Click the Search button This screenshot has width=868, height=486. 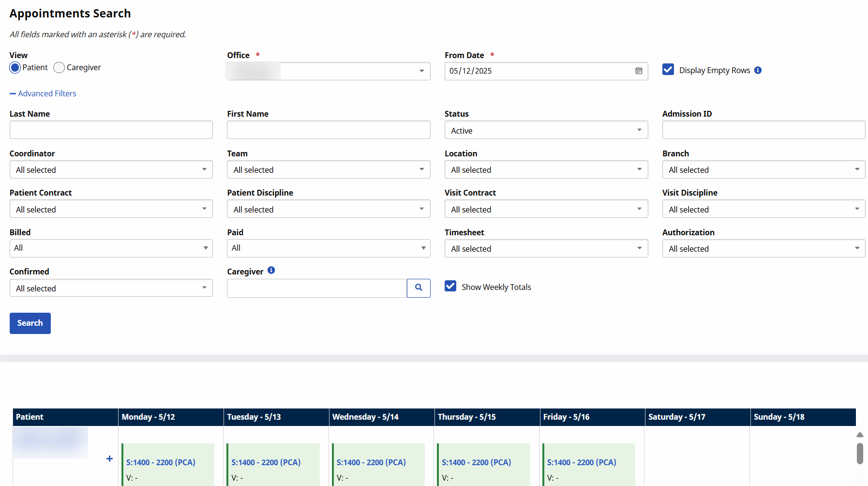click(x=30, y=323)
